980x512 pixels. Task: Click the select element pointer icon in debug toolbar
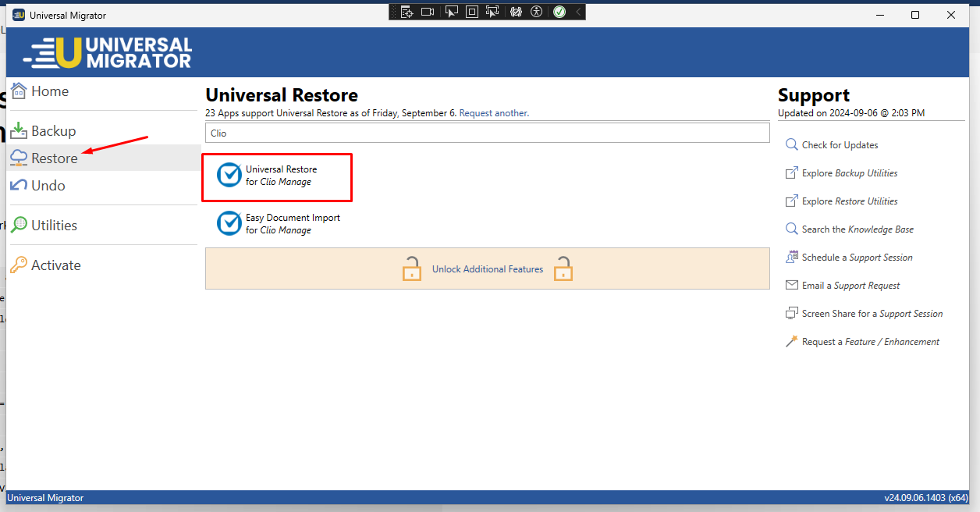[450, 12]
